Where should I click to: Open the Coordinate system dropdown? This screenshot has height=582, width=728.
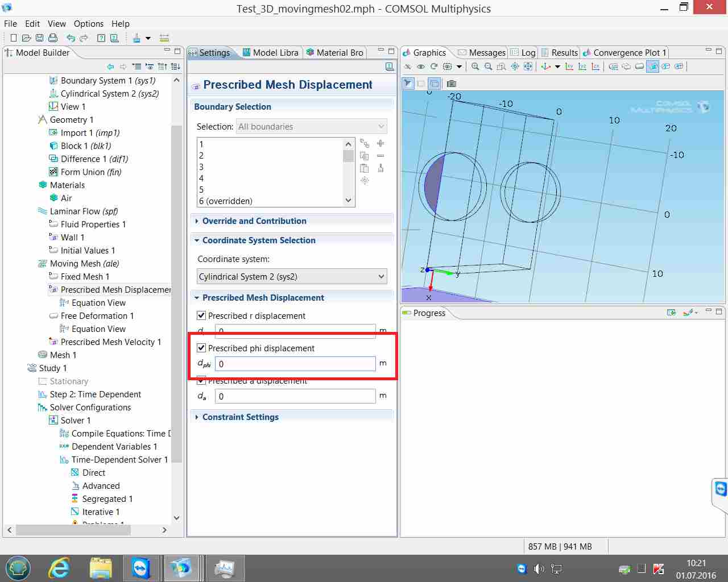[x=292, y=277]
